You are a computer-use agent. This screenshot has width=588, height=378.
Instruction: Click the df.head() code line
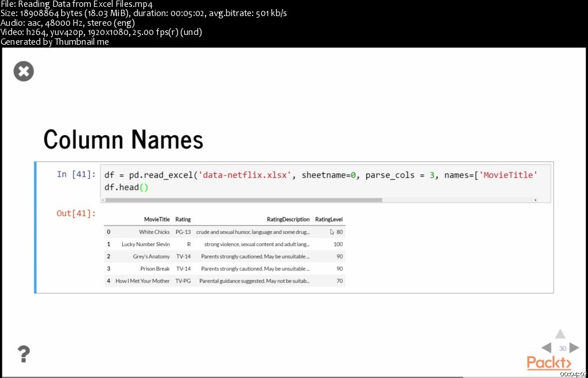[126, 188]
